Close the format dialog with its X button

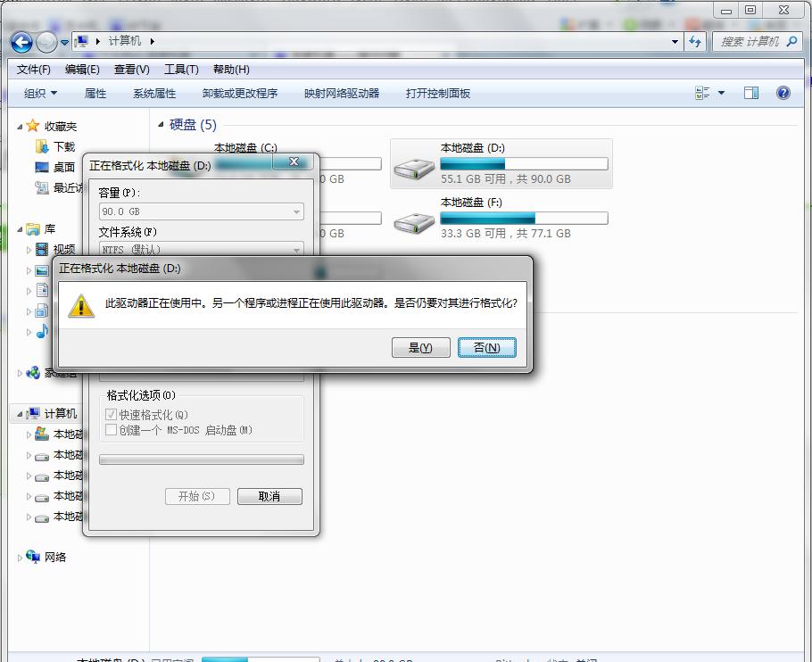click(x=294, y=161)
